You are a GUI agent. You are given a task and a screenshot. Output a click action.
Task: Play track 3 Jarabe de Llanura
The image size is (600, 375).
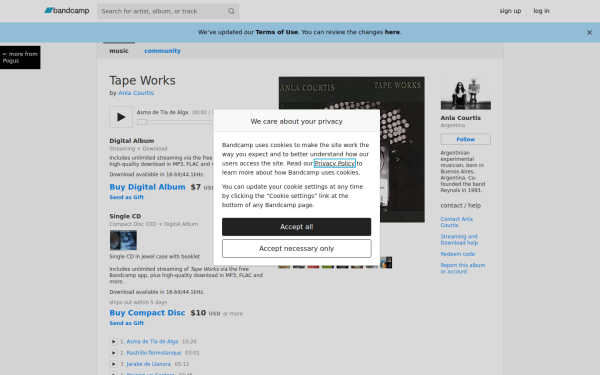(113, 364)
